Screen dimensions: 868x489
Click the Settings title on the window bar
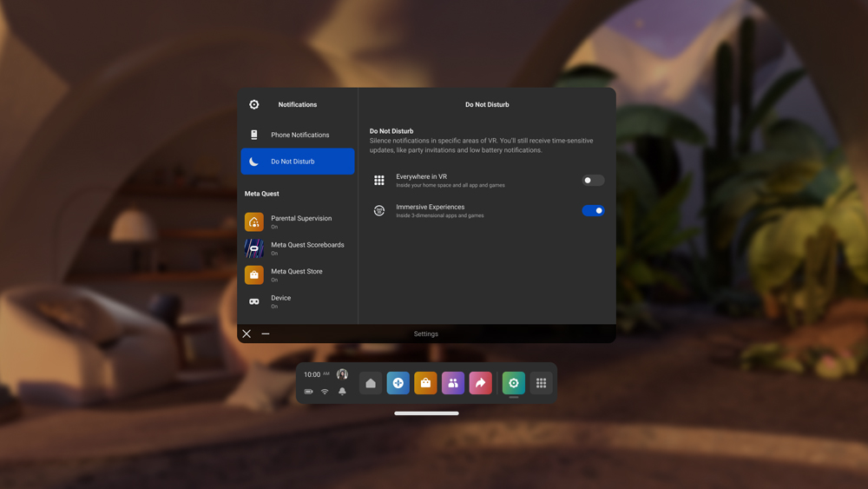pos(425,334)
